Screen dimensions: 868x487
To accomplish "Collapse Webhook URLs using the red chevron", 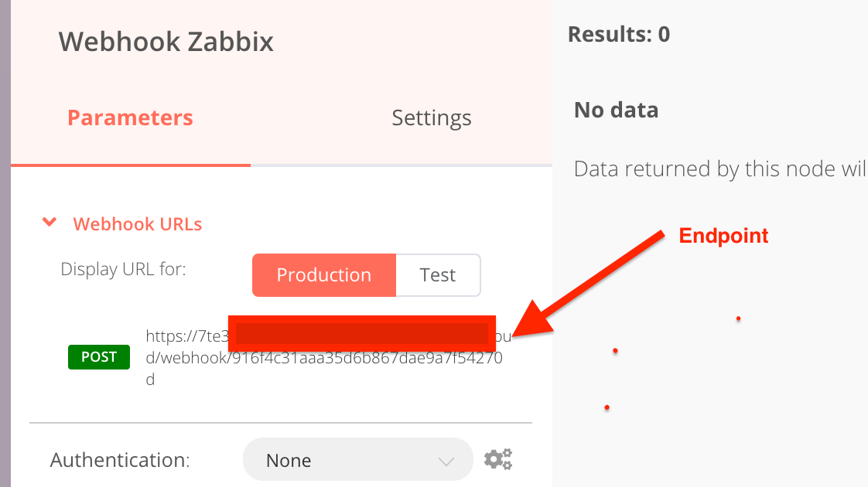I will (50, 223).
